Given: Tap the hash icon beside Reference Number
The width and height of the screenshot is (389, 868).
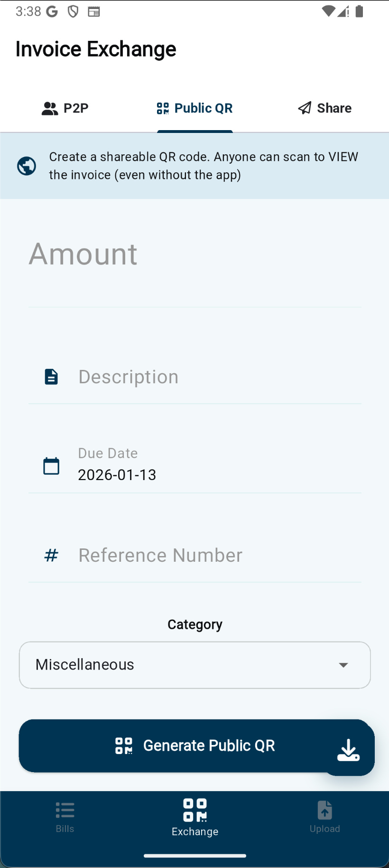Looking at the screenshot, I should 51,555.
